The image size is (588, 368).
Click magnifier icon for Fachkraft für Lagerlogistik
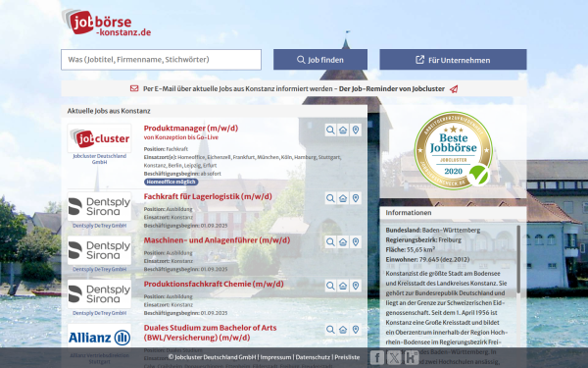(330, 198)
